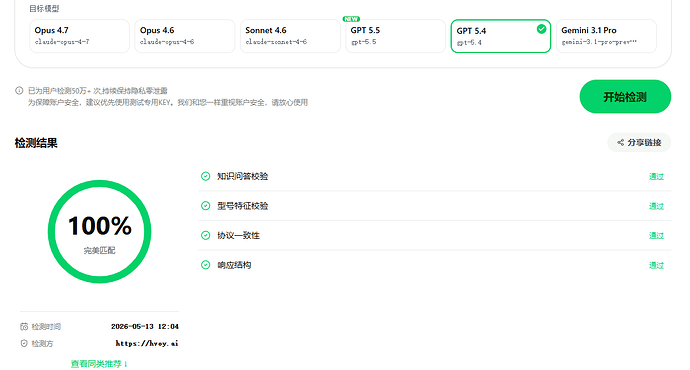
Task: Click the 完美匹配 label in the ring
Action: (99, 250)
